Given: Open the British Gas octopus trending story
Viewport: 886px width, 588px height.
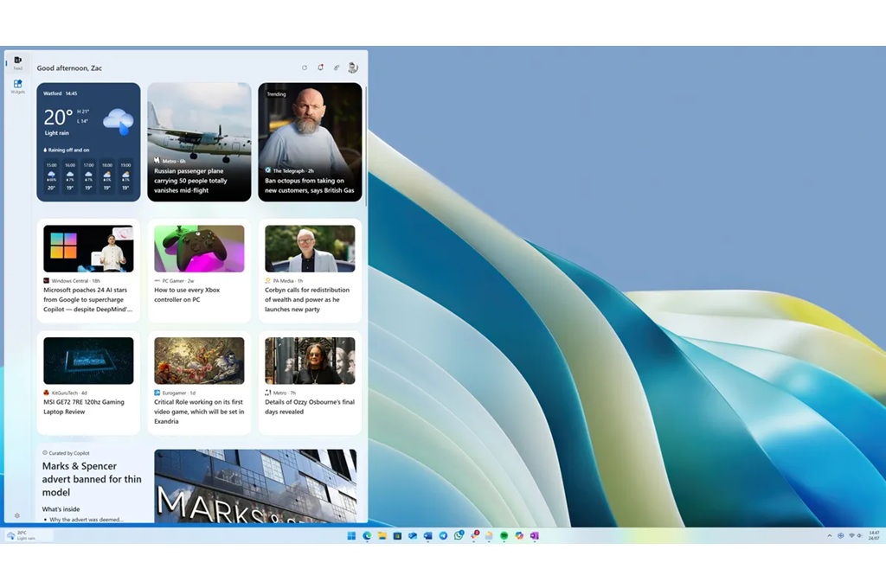Looking at the screenshot, I should [311, 142].
